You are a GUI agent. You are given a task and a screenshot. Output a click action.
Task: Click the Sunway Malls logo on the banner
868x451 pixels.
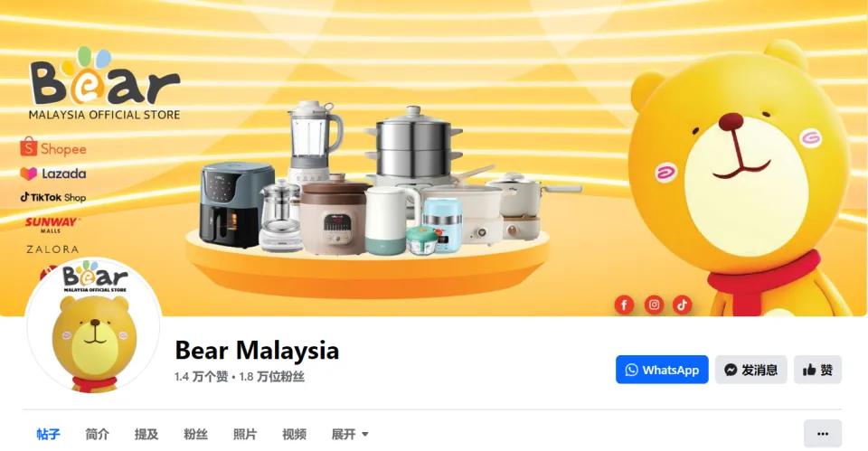click(52, 224)
